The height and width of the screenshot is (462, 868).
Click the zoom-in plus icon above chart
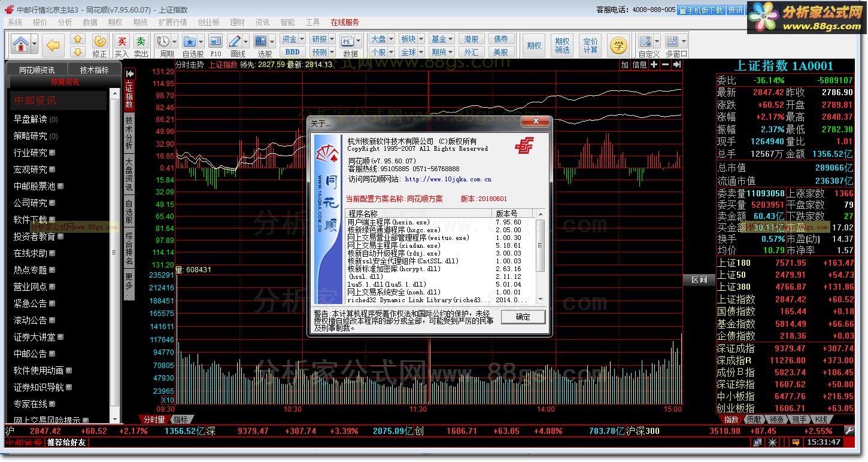point(654,65)
